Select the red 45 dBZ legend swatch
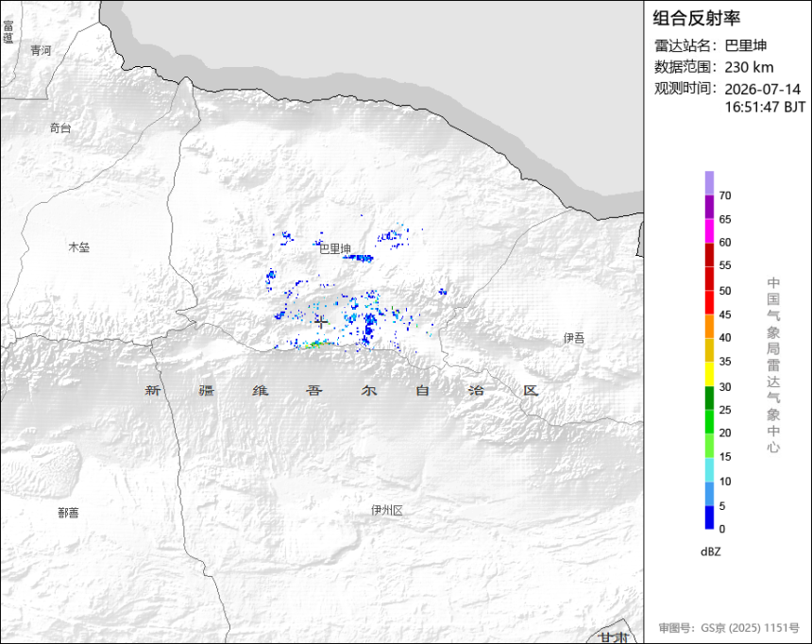 click(x=709, y=302)
